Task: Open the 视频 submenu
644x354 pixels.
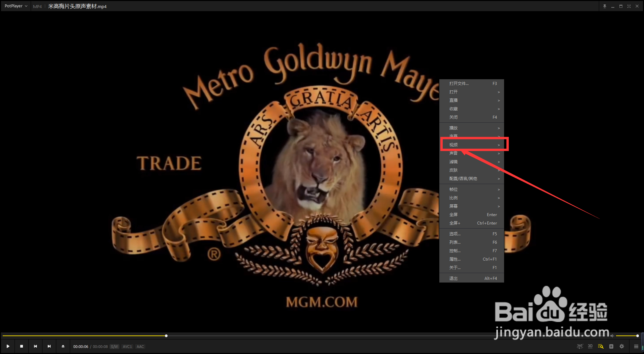Action: click(472, 145)
